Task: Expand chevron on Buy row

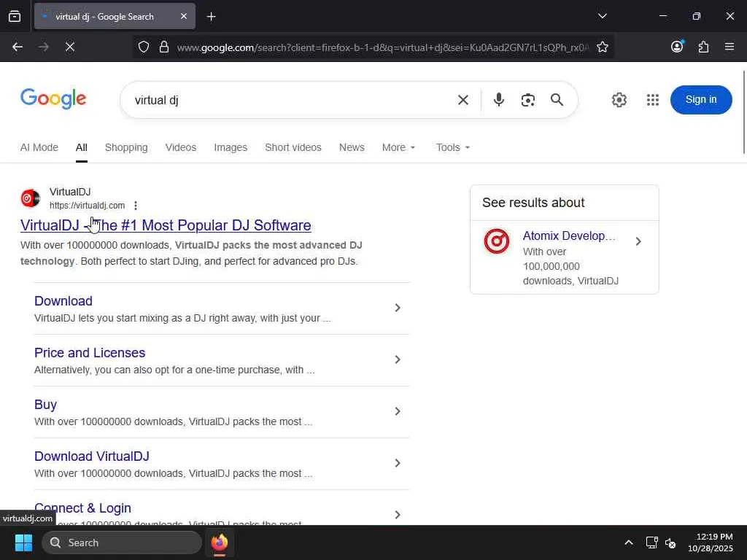Action: (398, 411)
